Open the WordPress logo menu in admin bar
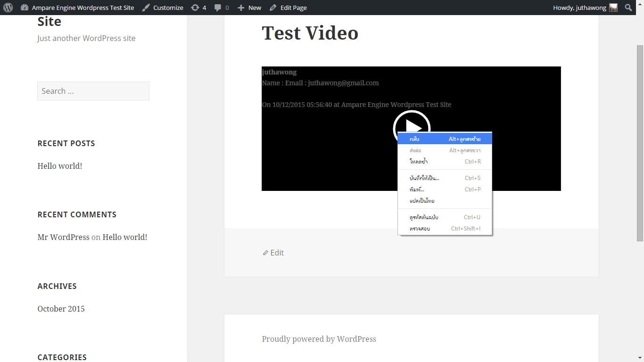The height and width of the screenshot is (362, 644). coord(8,7)
